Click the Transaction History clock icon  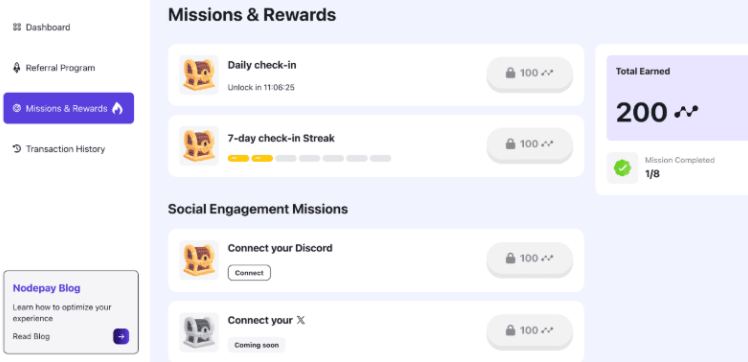(17, 149)
